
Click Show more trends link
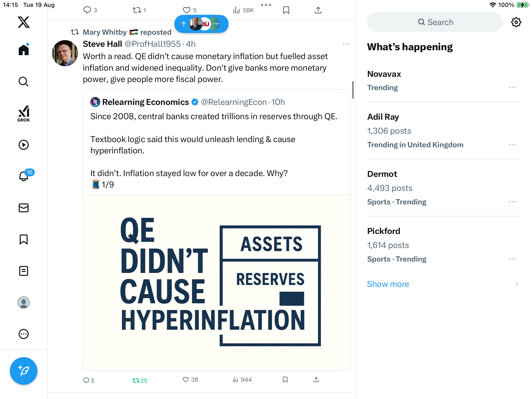coord(388,284)
